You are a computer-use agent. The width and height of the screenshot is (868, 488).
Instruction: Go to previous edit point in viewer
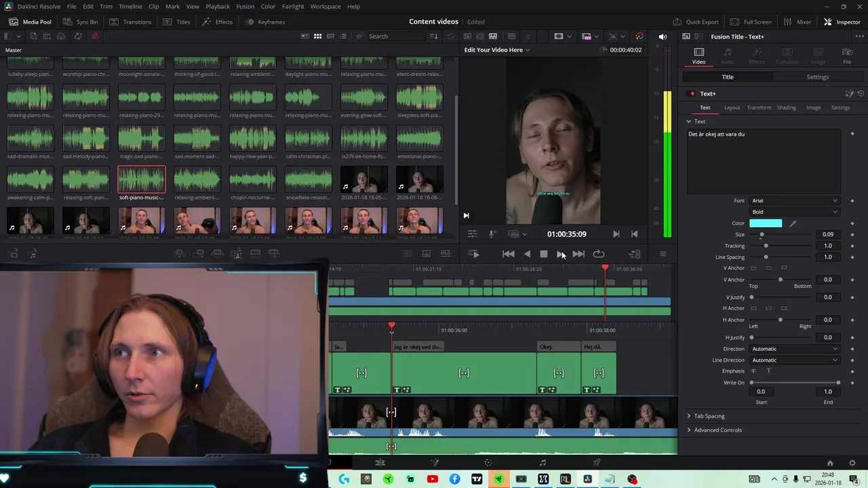click(x=634, y=234)
